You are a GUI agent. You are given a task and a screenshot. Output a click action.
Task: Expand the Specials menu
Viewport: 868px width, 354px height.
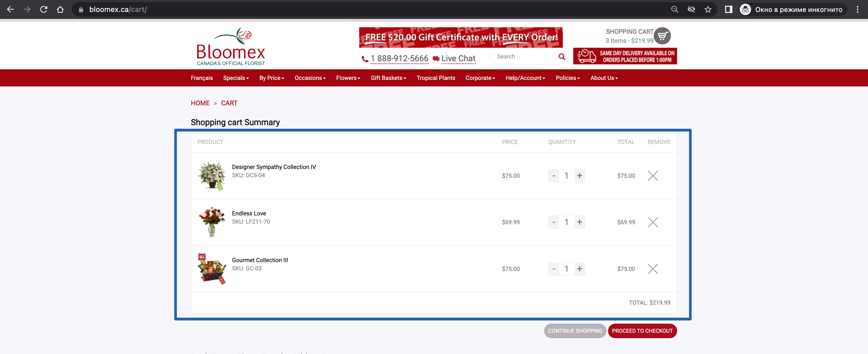tap(236, 78)
